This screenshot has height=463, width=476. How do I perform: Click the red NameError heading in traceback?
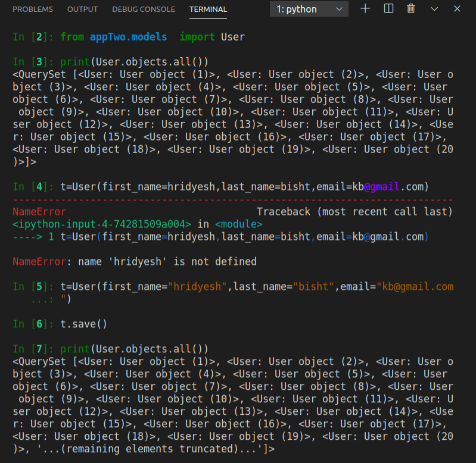click(x=39, y=212)
